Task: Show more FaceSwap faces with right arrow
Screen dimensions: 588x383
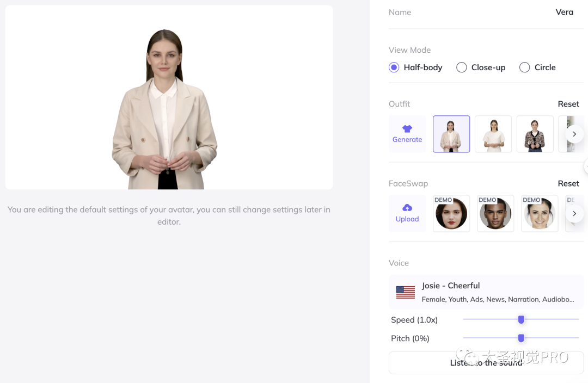Action: click(574, 214)
